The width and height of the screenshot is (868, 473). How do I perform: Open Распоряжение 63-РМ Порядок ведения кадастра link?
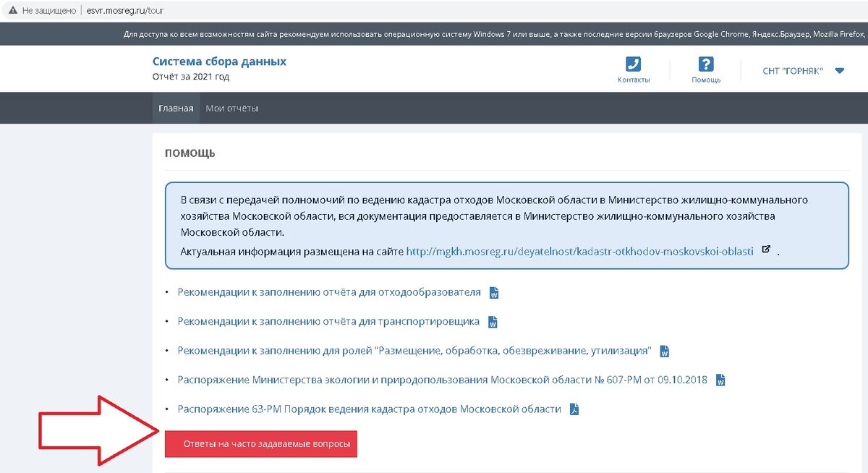(x=369, y=409)
